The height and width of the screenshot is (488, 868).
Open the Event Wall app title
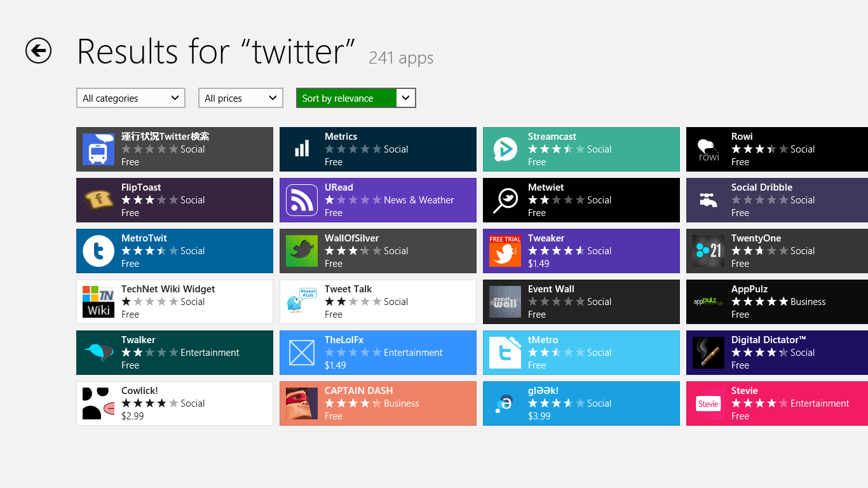551,289
